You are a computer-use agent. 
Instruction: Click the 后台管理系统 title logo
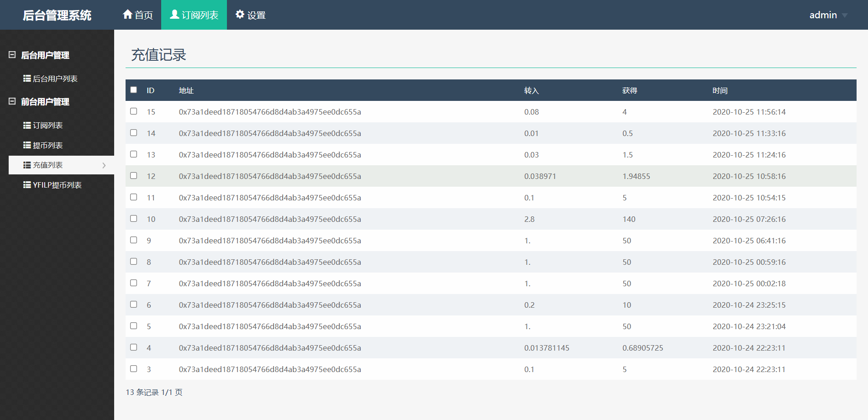point(57,16)
